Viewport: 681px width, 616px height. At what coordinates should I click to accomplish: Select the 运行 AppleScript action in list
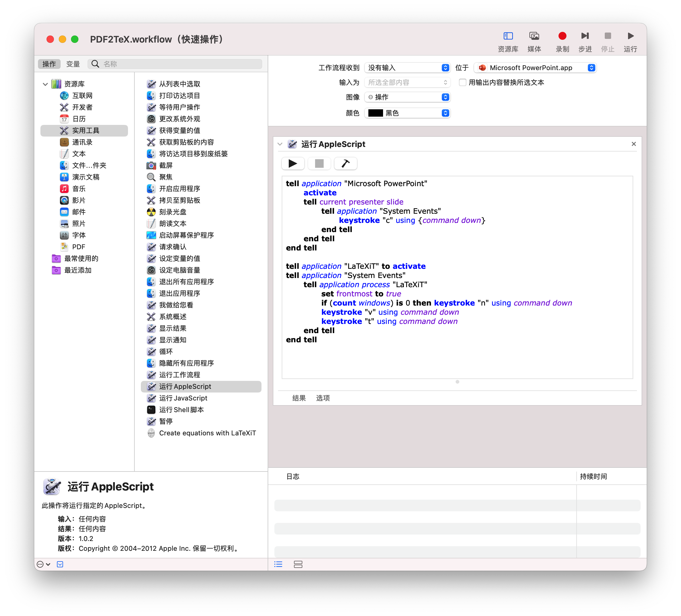pos(201,387)
